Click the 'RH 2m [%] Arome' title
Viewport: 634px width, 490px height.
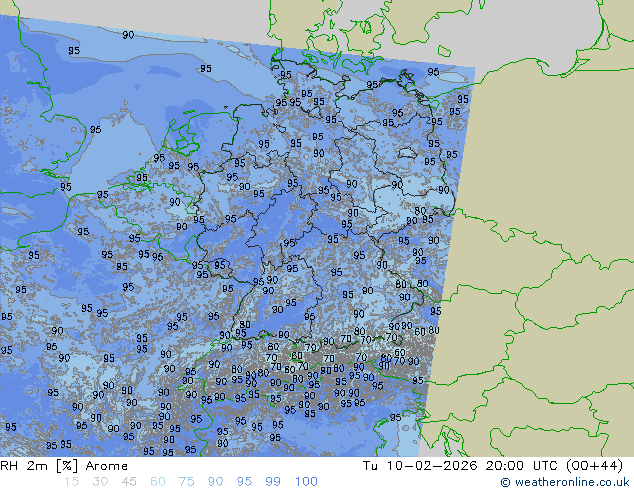pos(64,466)
